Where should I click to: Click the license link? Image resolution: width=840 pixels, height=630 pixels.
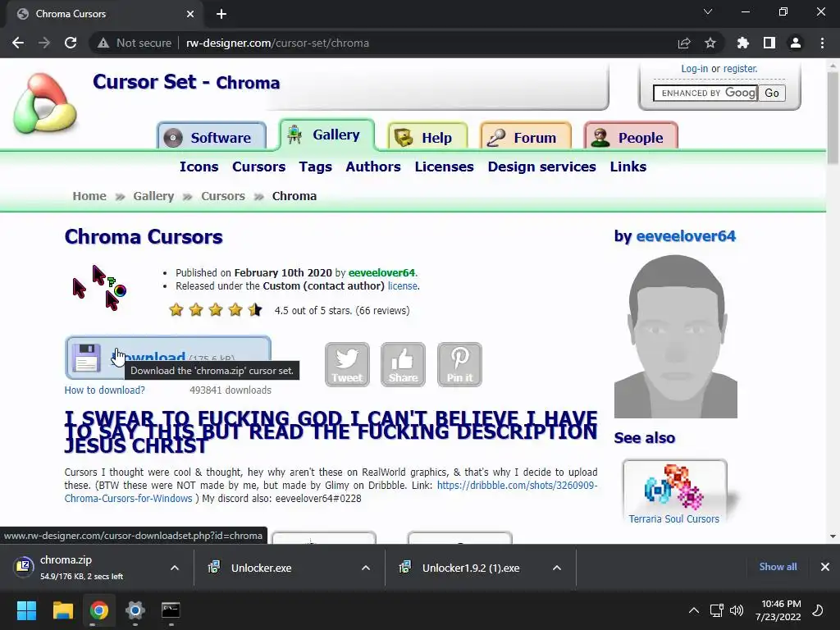[x=402, y=286]
